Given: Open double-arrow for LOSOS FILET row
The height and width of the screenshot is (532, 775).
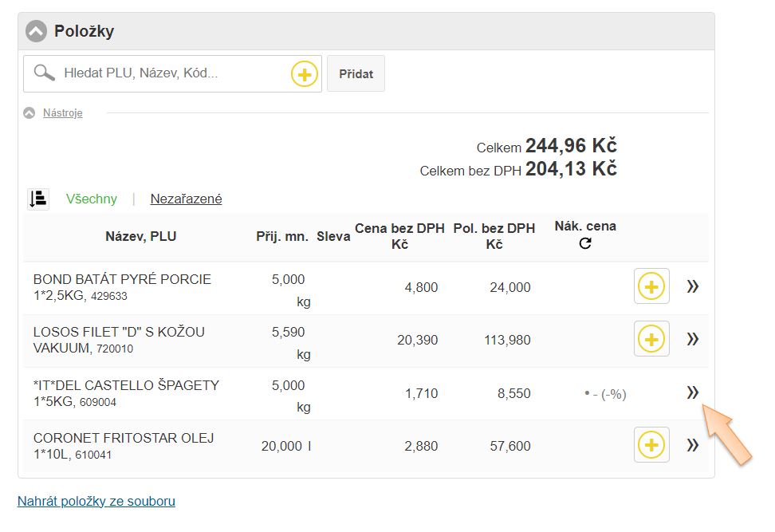Looking at the screenshot, I should pyautogui.click(x=692, y=339).
